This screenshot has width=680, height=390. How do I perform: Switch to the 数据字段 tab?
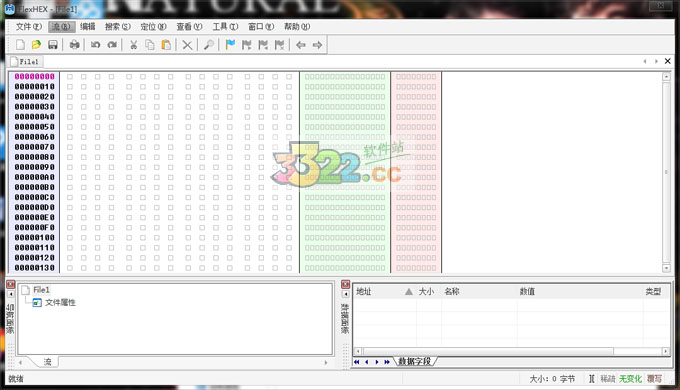click(415, 361)
